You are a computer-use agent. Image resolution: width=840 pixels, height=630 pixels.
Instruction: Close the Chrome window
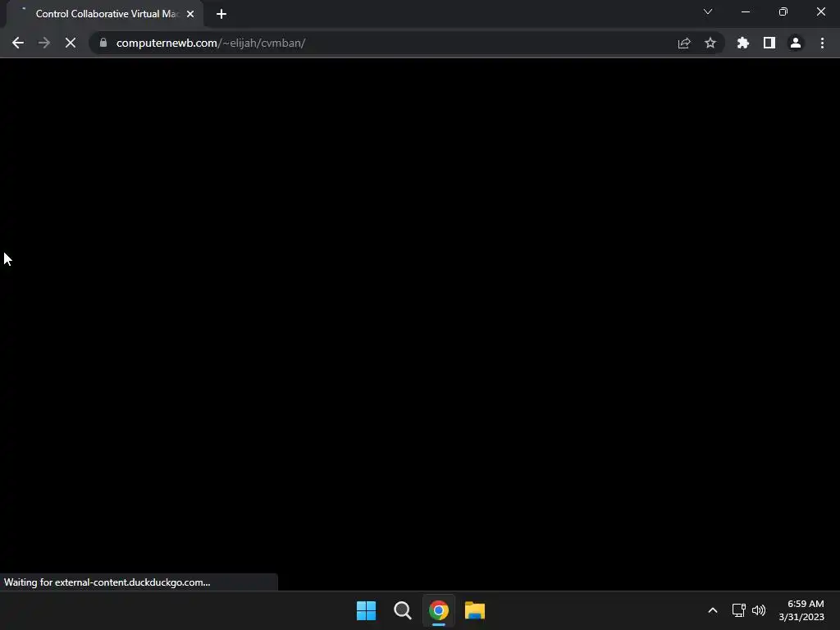tap(820, 11)
